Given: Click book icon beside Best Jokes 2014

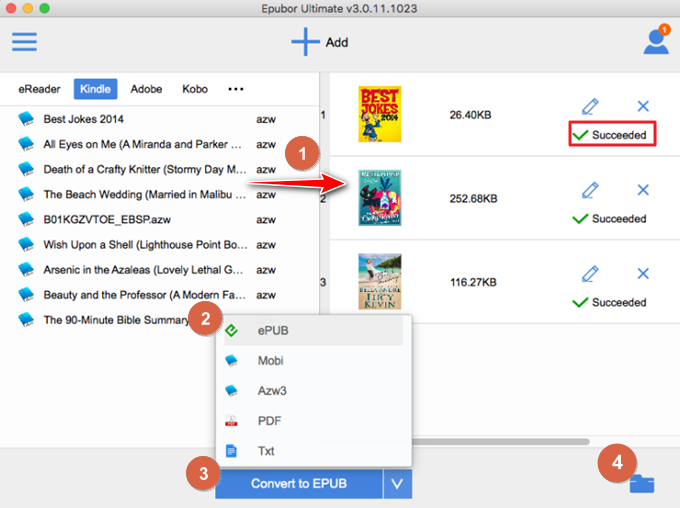Looking at the screenshot, I should click(26, 119).
